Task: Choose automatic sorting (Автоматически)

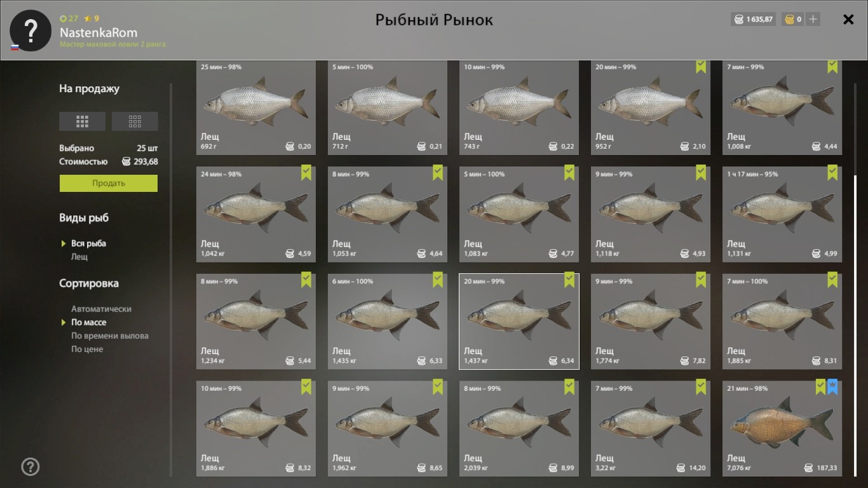Action: pyautogui.click(x=101, y=309)
